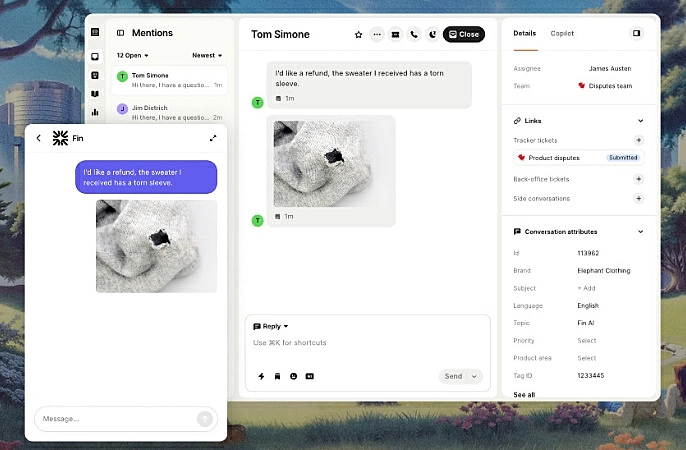Click the lightning bolt macros icon
The image size is (686, 450).
coord(261,376)
